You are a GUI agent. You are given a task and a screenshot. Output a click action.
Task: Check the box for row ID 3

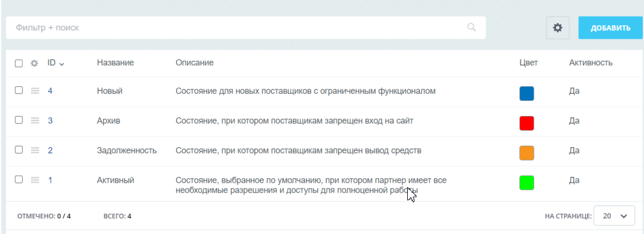(x=19, y=120)
